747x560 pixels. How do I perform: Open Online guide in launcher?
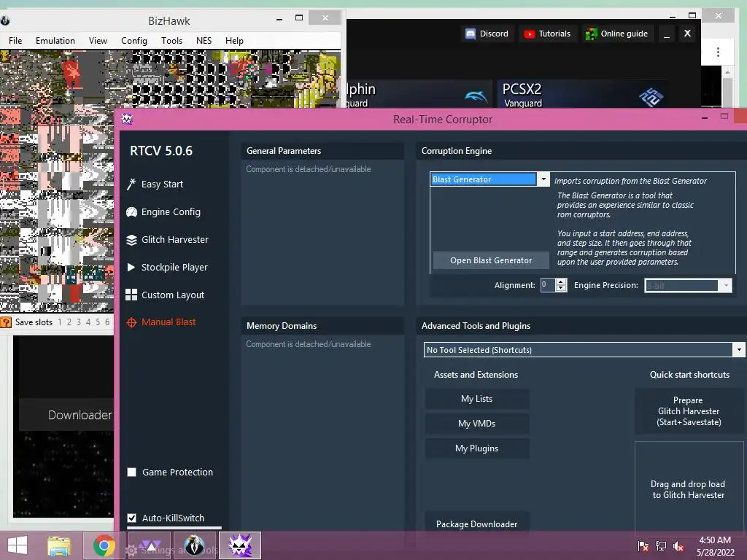coord(617,34)
